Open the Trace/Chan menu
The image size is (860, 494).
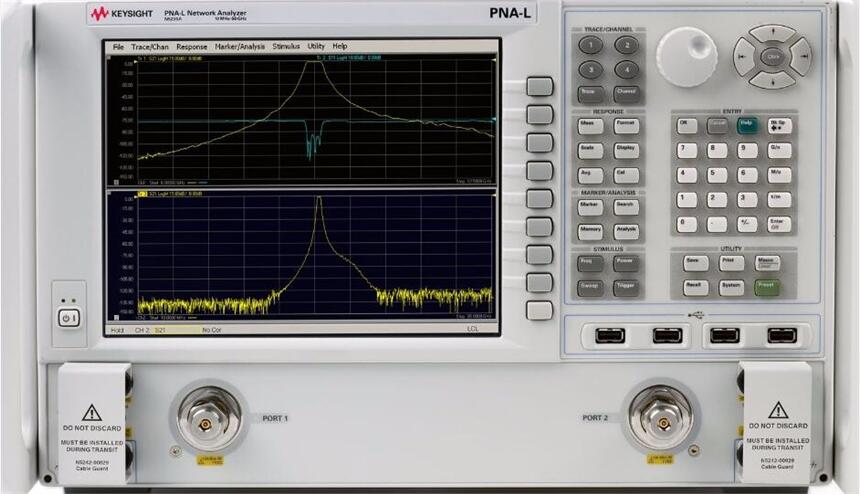[150, 47]
